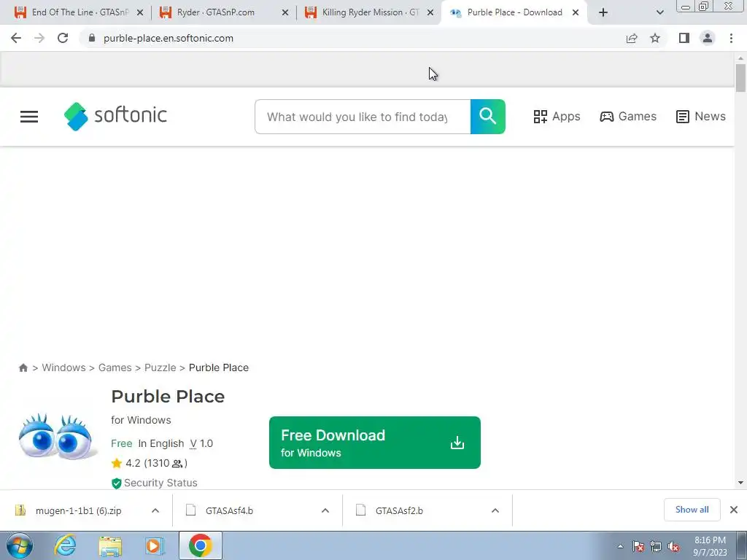Image resolution: width=747 pixels, height=560 pixels.
Task: Click the Chrome taskbar icon
Action: tap(200, 545)
